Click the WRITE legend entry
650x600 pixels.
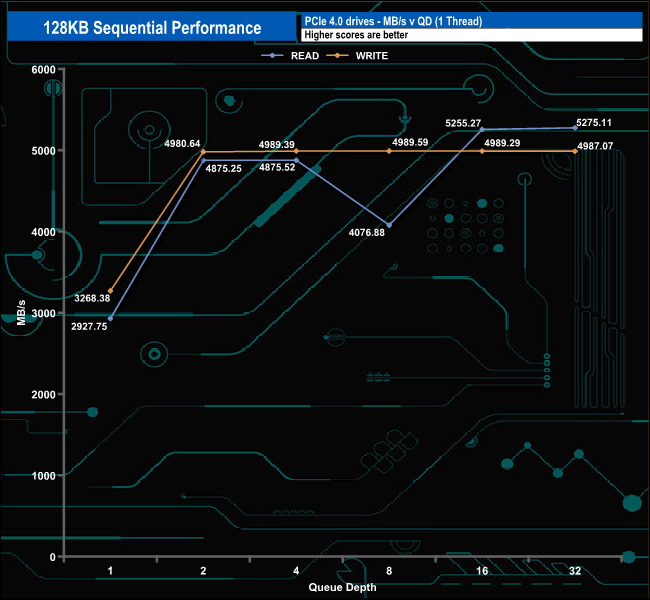click(357, 56)
